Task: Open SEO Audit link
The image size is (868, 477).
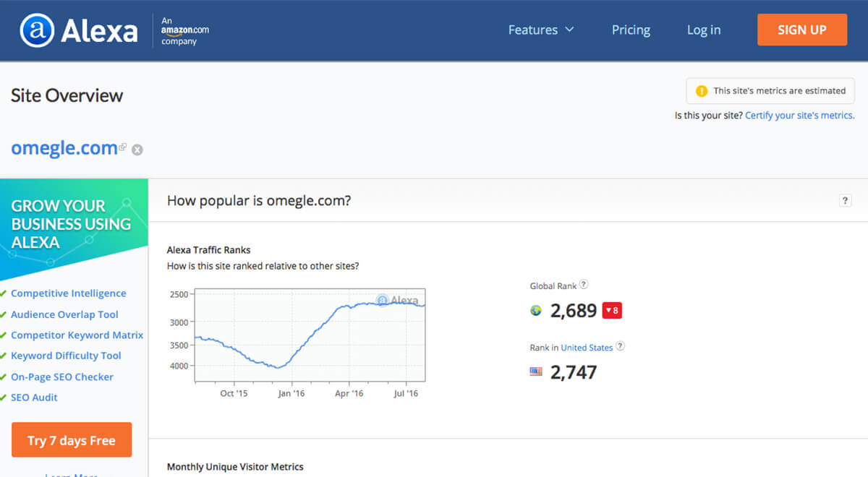Action: click(x=34, y=397)
